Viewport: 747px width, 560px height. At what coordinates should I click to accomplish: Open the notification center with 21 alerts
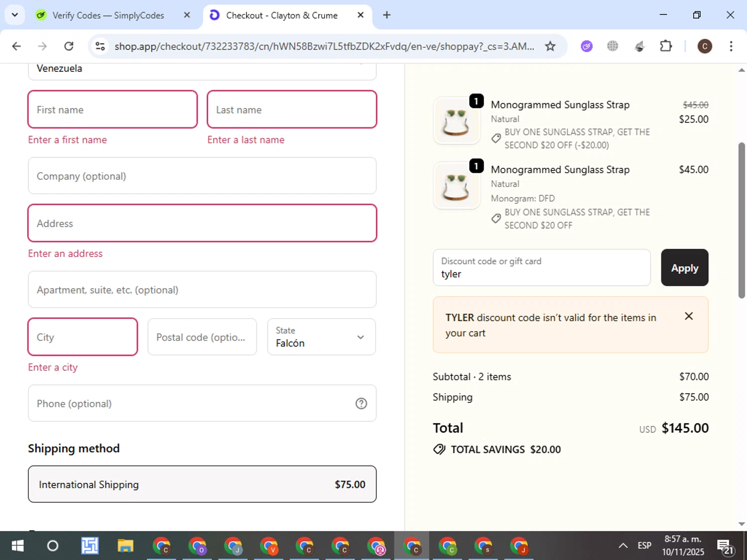726,547
